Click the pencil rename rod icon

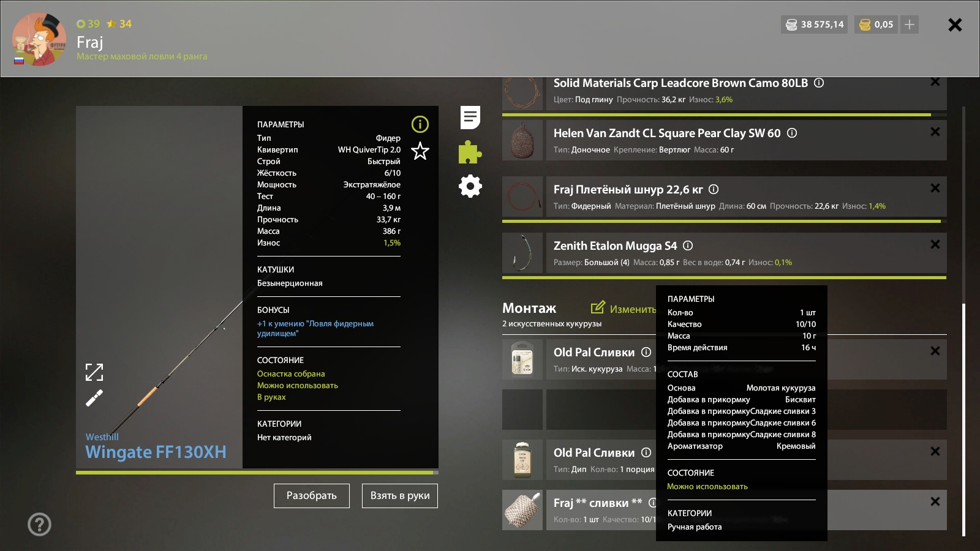click(x=94, y=399)
